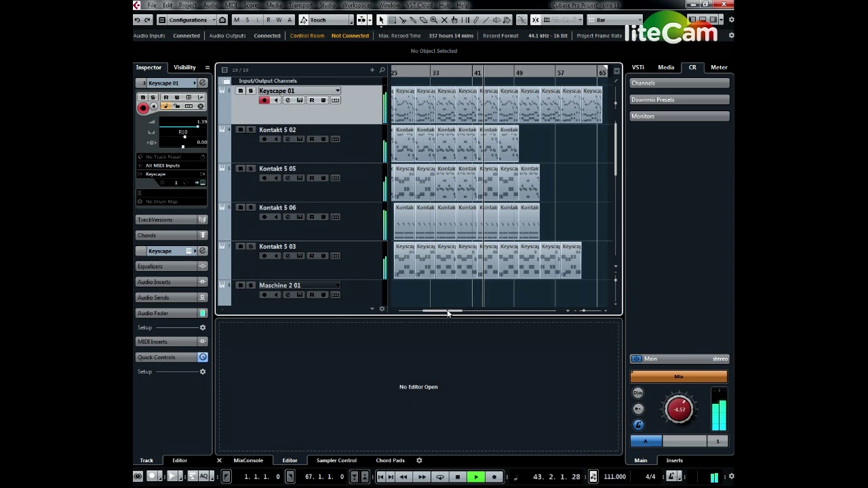
Task: Open Audio Fader Setup gear in Inspector
Action: coord(202,327)
